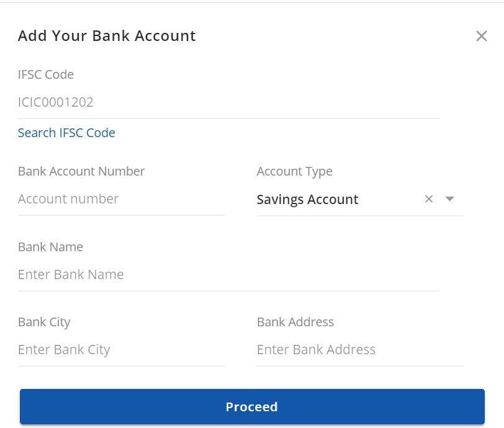Open the Search IFSC Code link

(x=66, y=133)
